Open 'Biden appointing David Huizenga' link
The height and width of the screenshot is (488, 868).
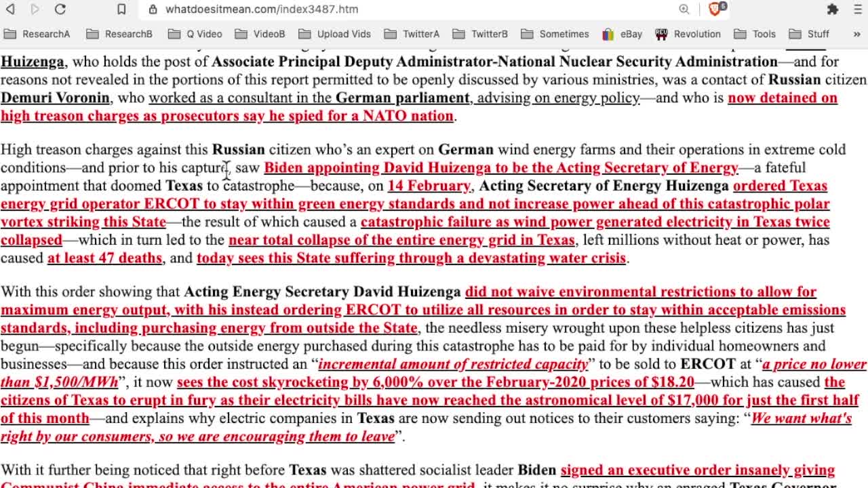500,167
